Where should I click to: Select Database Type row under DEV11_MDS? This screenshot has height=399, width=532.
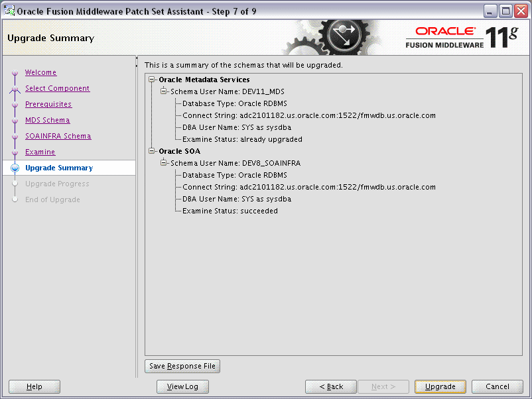[x=234, y=103]
